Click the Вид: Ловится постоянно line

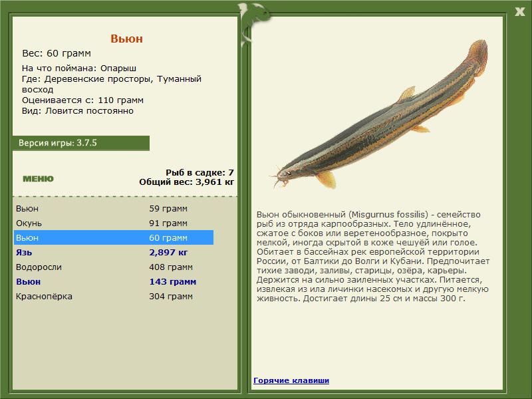click(x=78, y=111)
